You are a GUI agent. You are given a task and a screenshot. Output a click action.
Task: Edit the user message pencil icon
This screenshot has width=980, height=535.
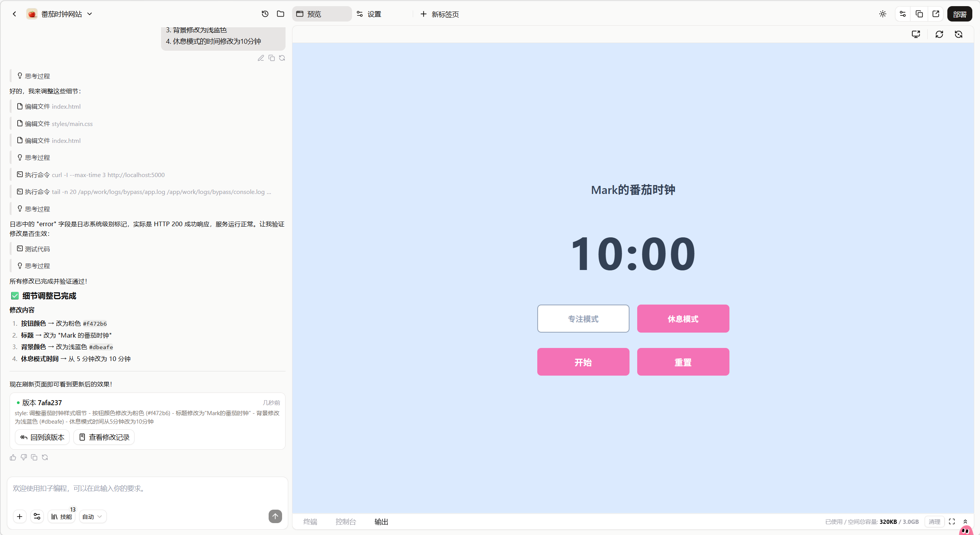[261, 58]
